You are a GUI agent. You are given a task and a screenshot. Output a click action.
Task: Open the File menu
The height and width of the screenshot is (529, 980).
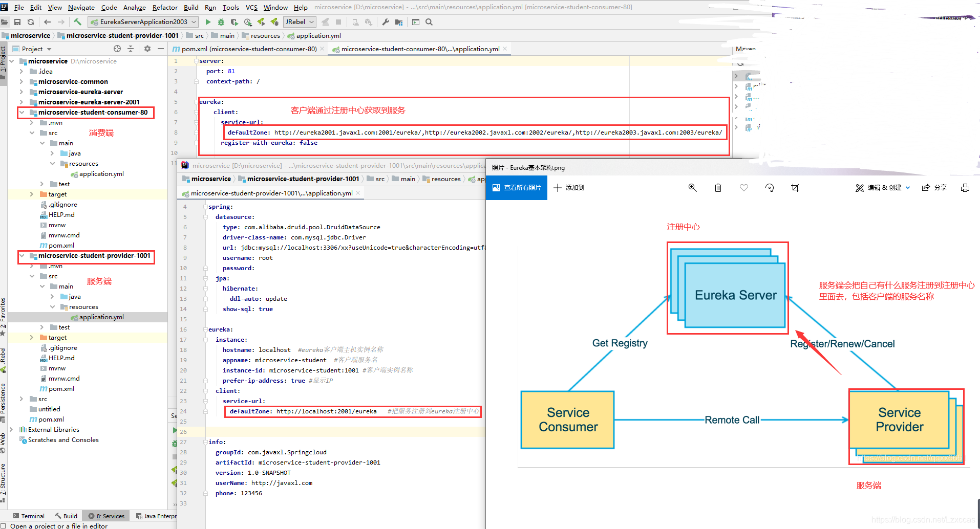pyautogui.click(x=19, y=7)
